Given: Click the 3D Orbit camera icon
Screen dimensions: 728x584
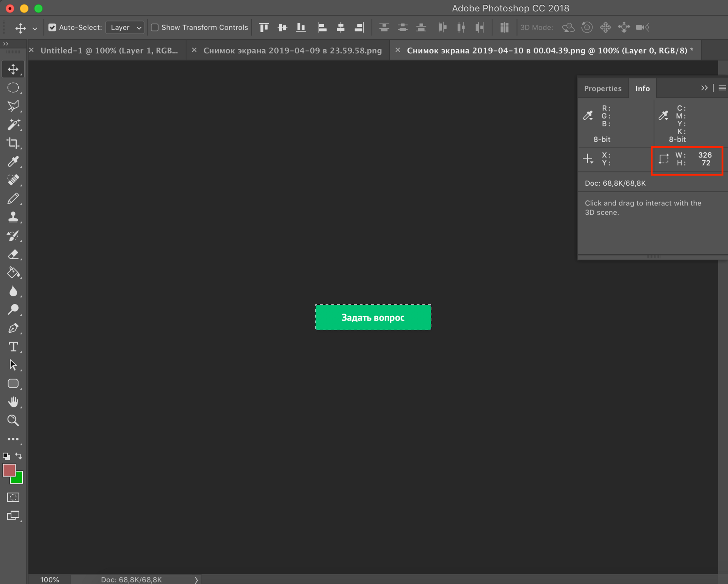Looking at the screenshot, I should click(568, 27).
